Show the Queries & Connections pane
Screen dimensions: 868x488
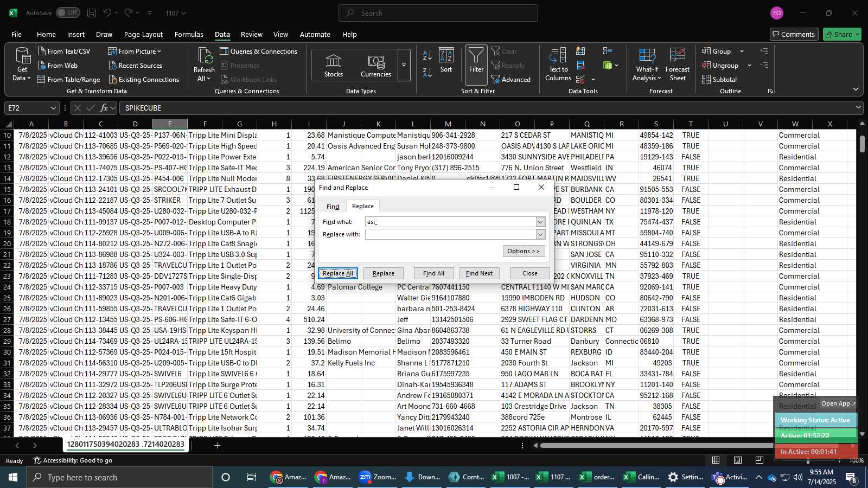coord(259,51)
